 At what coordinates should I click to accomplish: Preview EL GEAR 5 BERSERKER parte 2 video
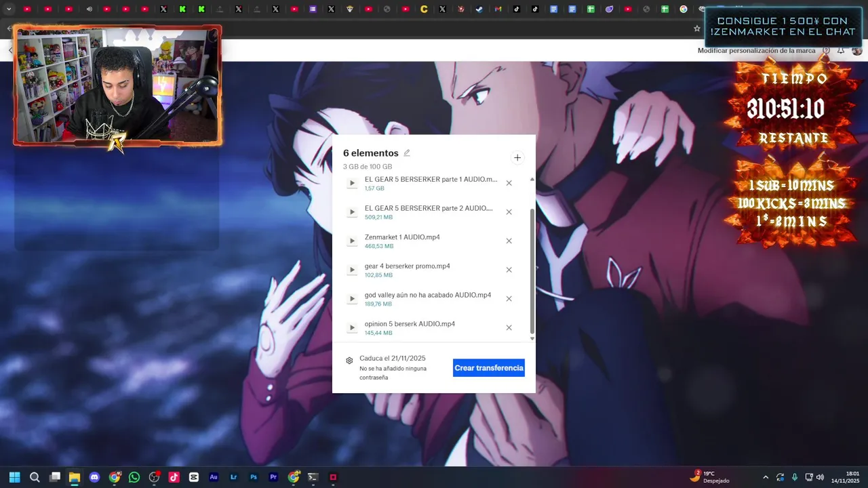[x=352, y=212]
